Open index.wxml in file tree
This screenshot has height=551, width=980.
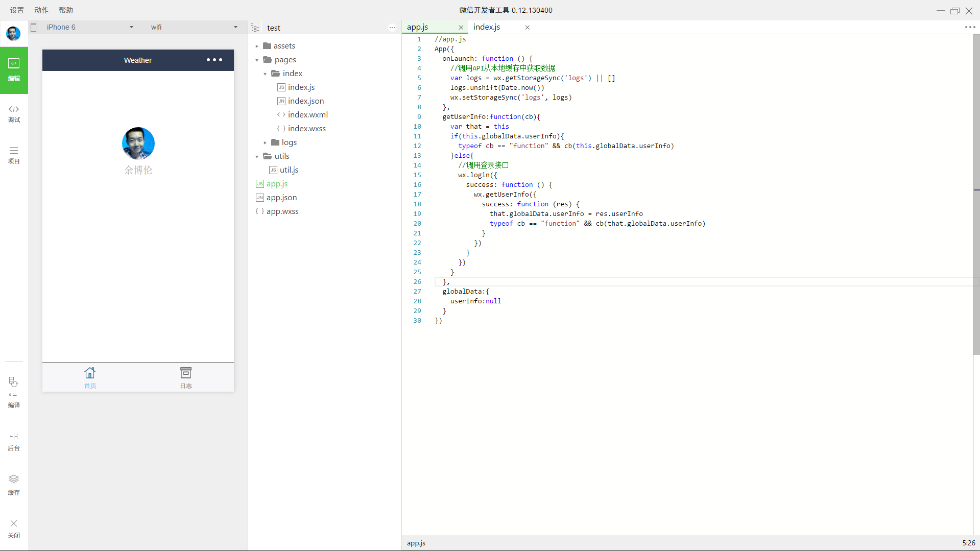(x=307, y=115)
